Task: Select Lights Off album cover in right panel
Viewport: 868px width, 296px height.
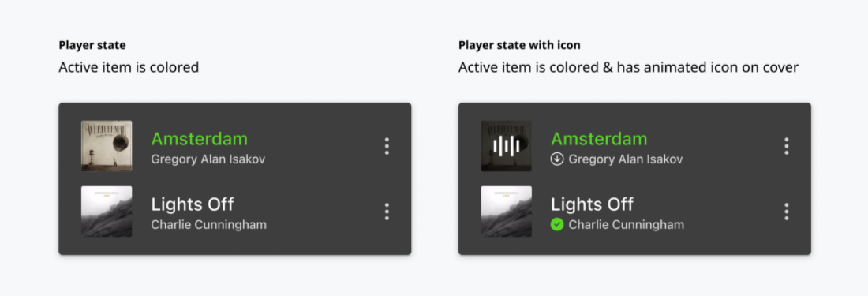Action: point(506,212)
